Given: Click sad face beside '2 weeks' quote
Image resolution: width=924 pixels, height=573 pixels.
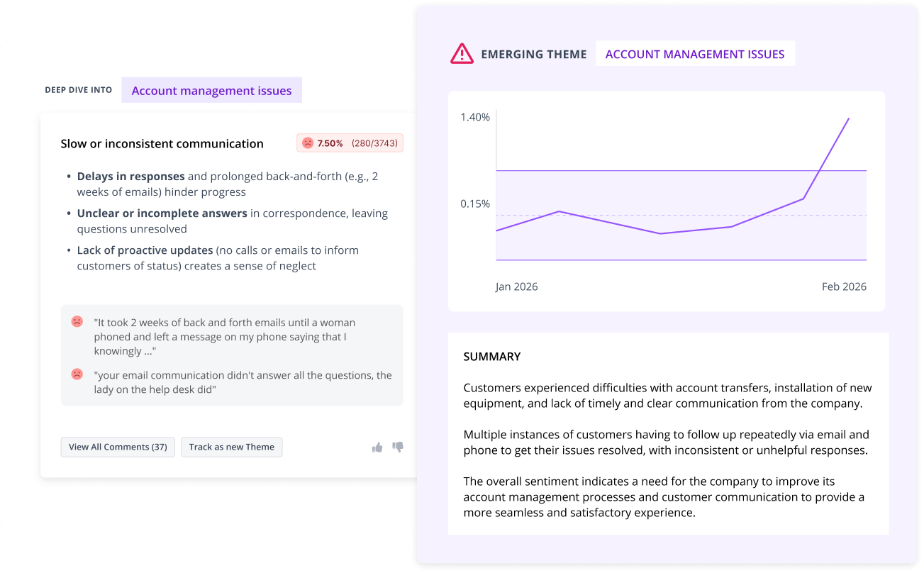Looking at the screenshot, I should (77, 321).
